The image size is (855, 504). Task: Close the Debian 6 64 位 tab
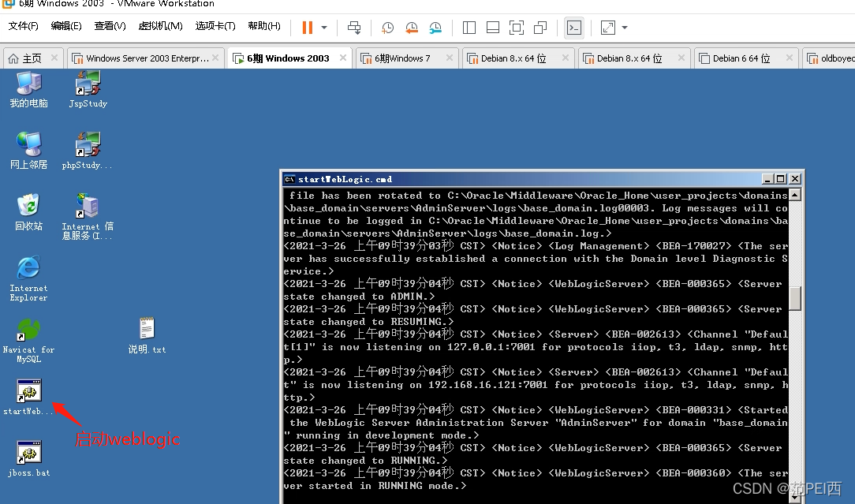789,58
